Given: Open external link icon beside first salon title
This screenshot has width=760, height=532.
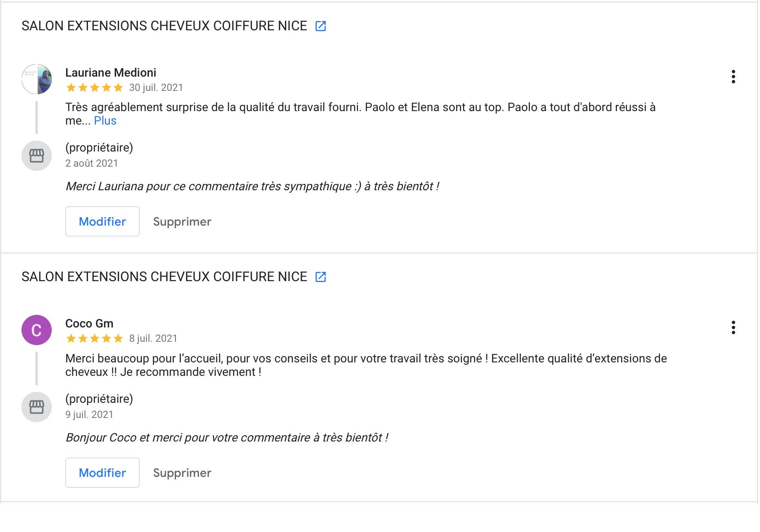Looking at the screenshot, I should (x=321, y=26).
